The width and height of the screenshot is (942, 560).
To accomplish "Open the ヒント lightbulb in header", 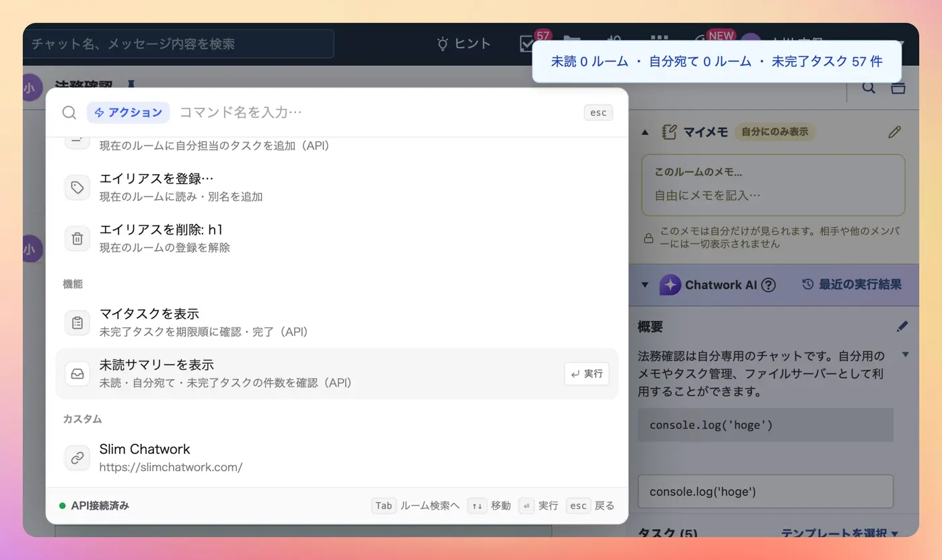I will tap(464, 44).
